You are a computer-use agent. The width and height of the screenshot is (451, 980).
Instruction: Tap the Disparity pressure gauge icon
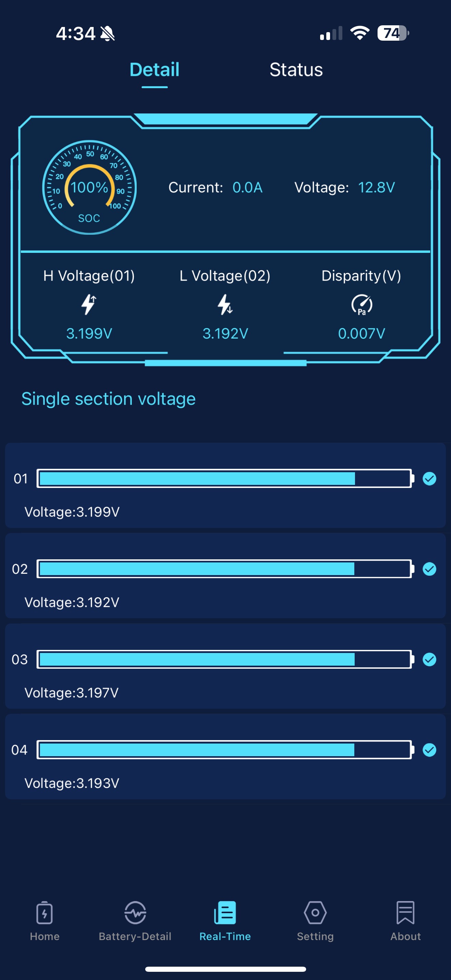click(361, 304)
